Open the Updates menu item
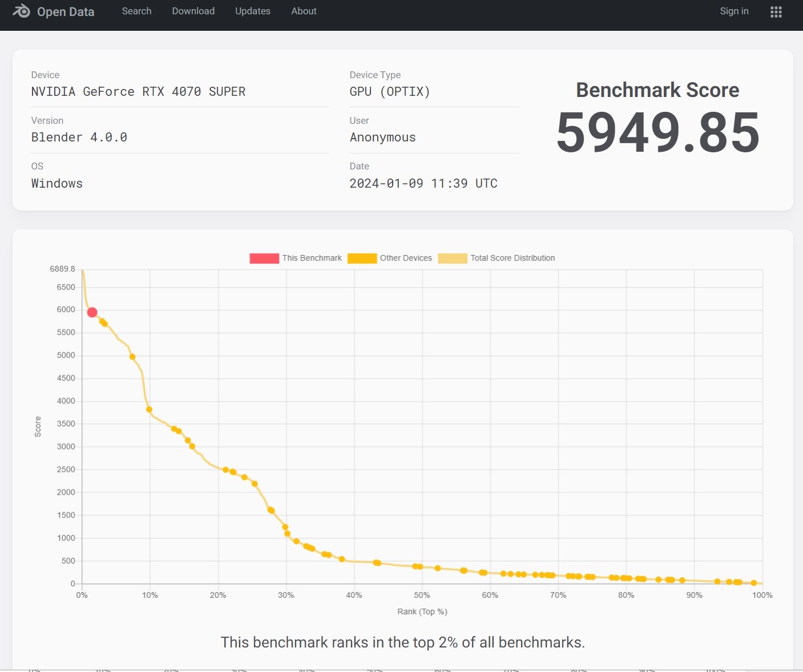Image resolution: width=803 pixels, height=672 pixels. point(253,11)
